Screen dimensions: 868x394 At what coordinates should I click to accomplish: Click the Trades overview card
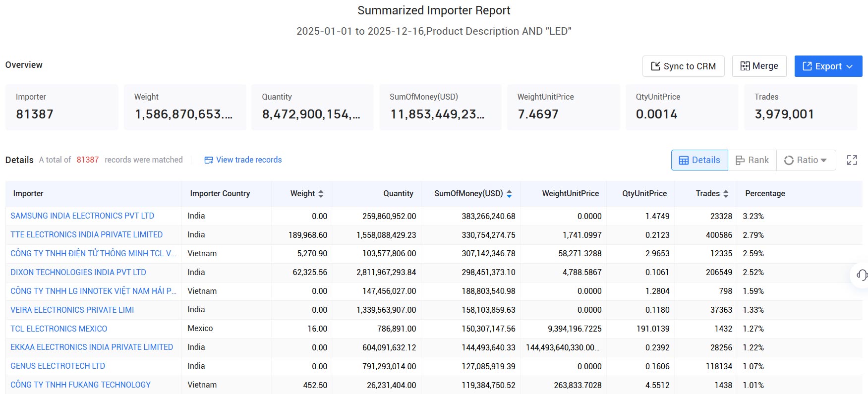(801, 107)
